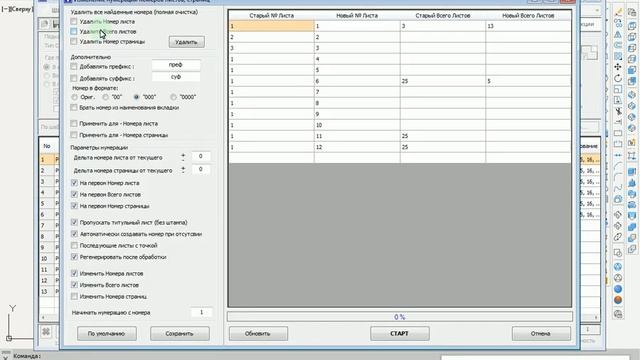Click the 'Отмена' button
Image resolution: width=640 pixels, height=360 pixels.
[541, 333]
